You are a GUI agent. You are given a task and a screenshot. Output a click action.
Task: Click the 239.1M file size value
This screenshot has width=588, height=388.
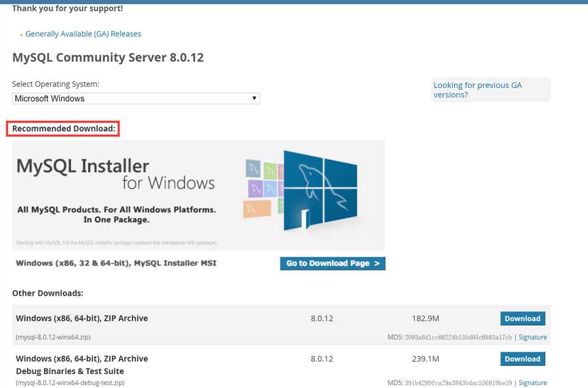[425, 359]
